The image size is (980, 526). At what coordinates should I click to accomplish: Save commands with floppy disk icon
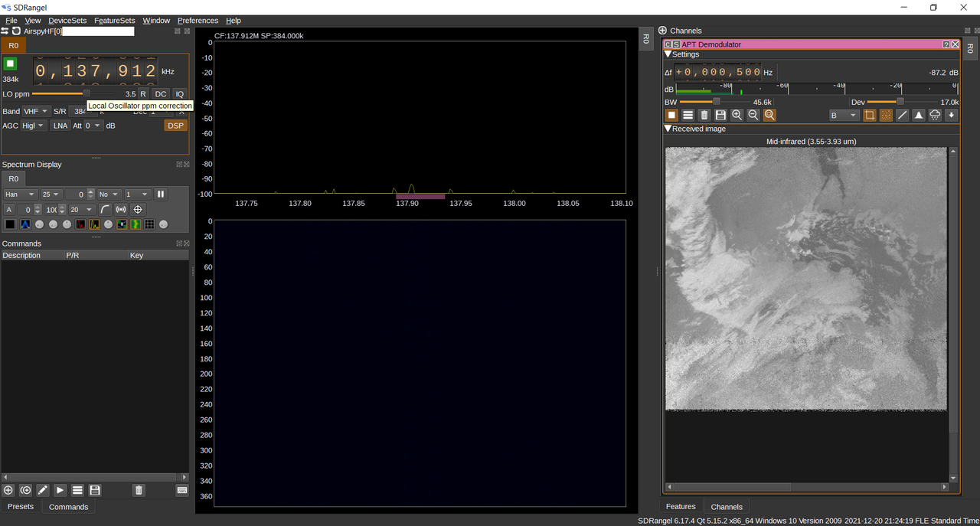(95, 490)
